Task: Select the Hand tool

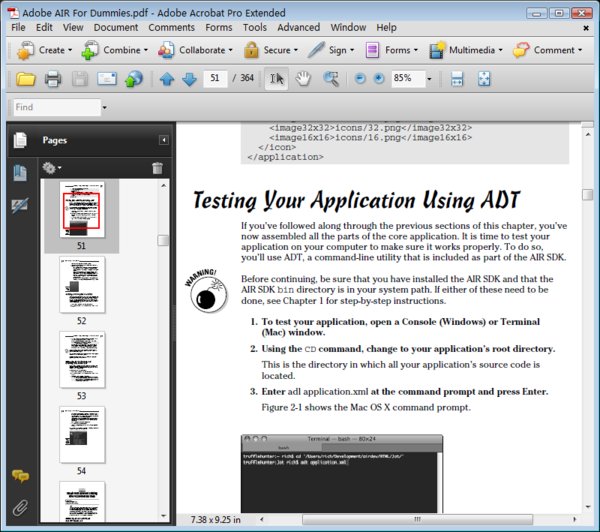Action: 303,78
